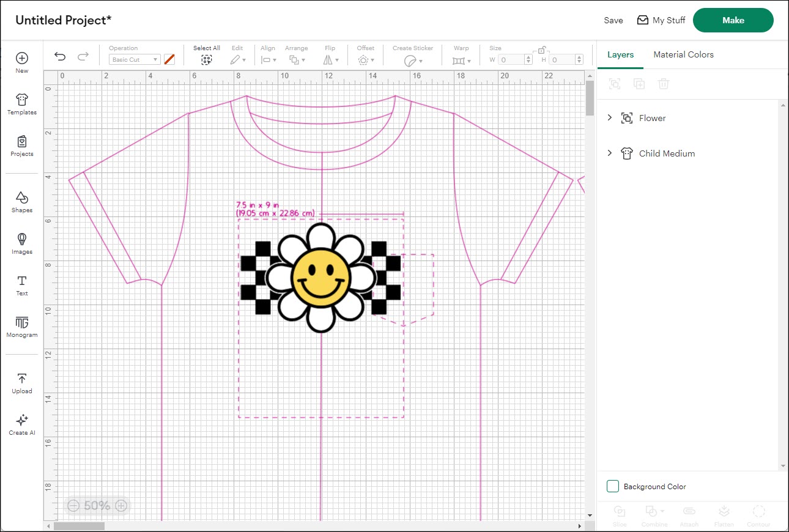Open the Basic Cut operation dropdown
The image size is (789, 532).
134,59
